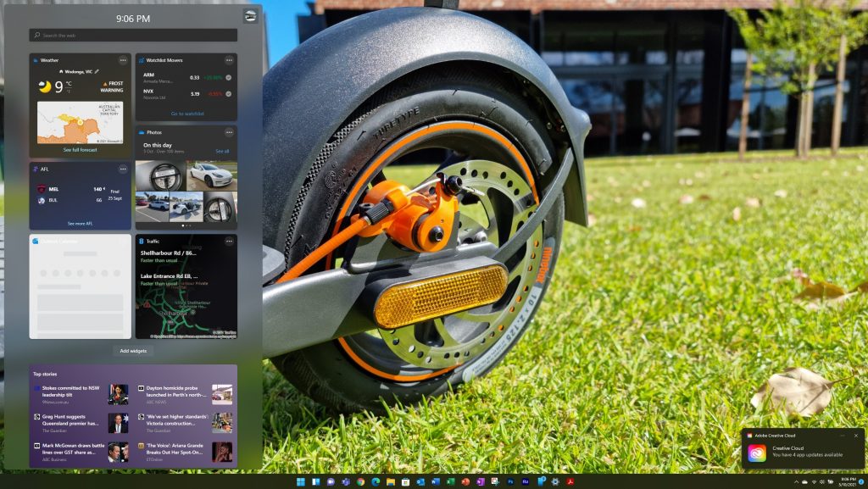Open Adobe Premiere Rush on the taskbar
This screenshot has height=489, width=868.
525,482
